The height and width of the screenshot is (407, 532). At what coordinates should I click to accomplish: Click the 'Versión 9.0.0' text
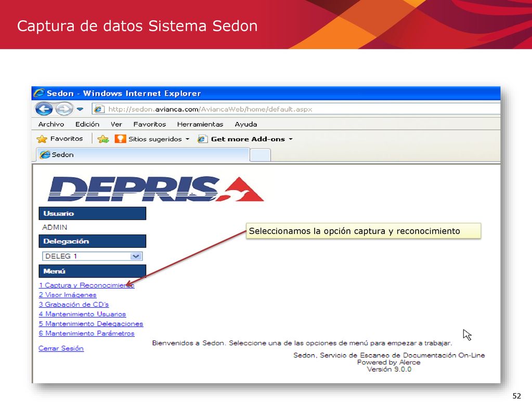coord(389,369)
